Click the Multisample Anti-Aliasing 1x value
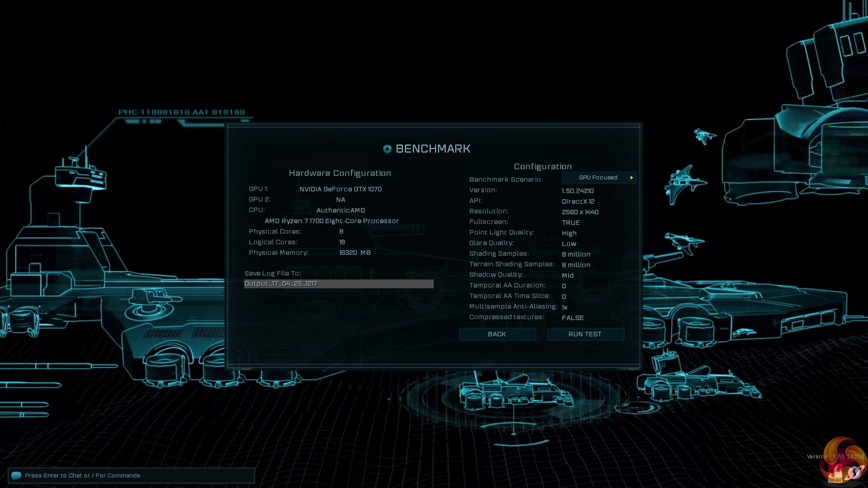Viewport: 868px width, 488px height. pyautogui.click(x=565, y=307)
